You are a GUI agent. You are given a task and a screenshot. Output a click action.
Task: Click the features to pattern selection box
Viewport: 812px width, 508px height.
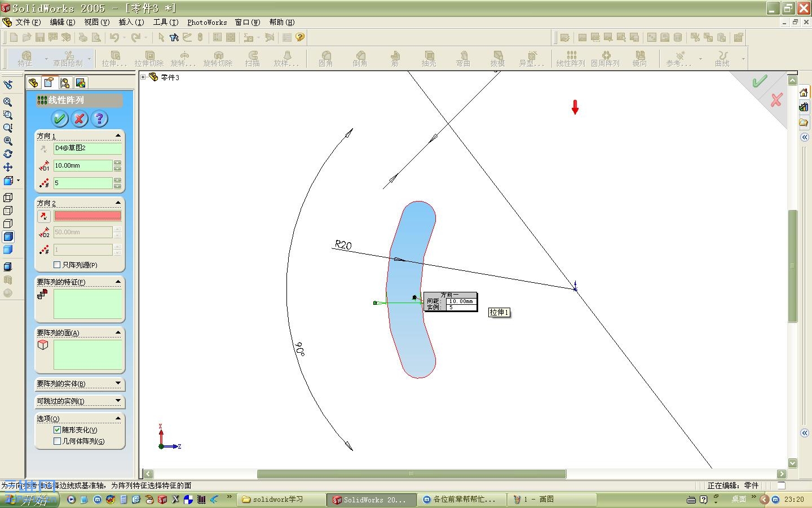(x=87, y=304)
